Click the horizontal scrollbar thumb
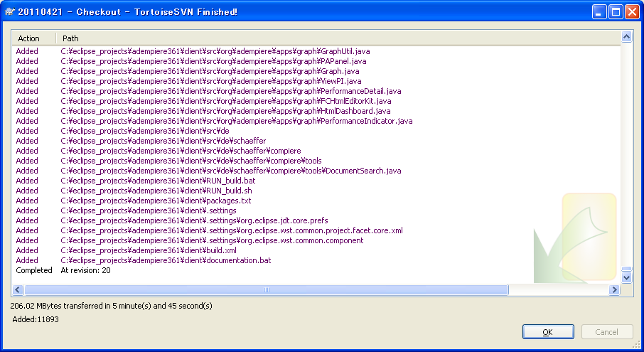The image size is (644, 352). 266,290
